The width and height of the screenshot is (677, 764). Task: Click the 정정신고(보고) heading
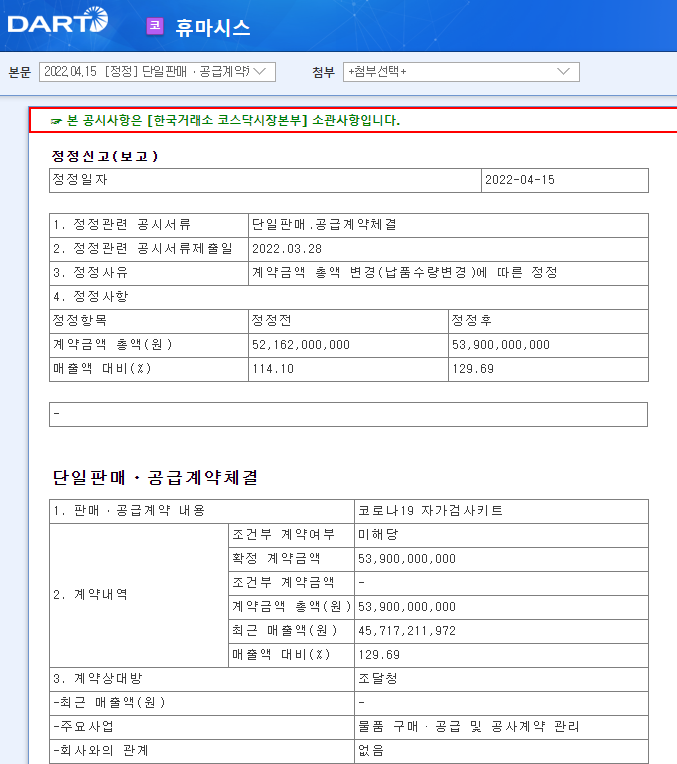105,156
